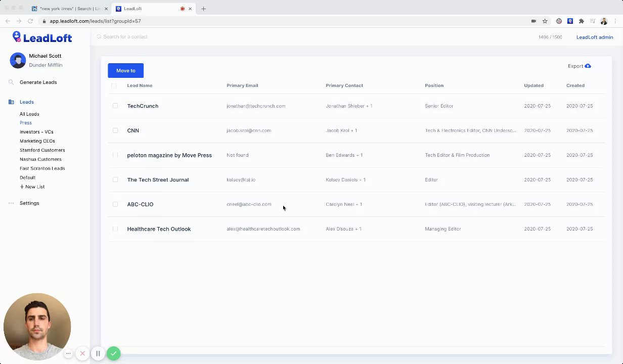
Task: Open the Default list
Action: (x=28, y=177)
